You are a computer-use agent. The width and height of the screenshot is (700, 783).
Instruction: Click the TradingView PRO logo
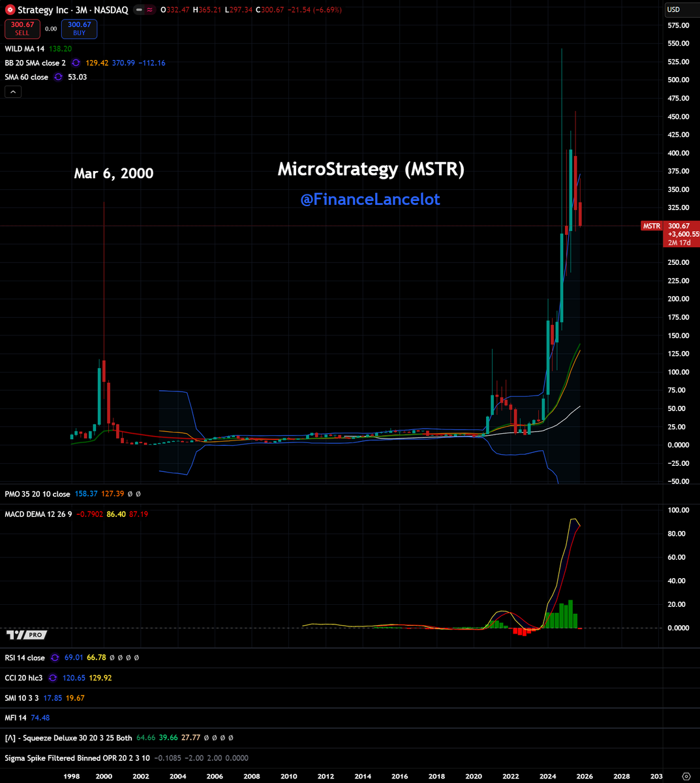[x=27, y=634]
